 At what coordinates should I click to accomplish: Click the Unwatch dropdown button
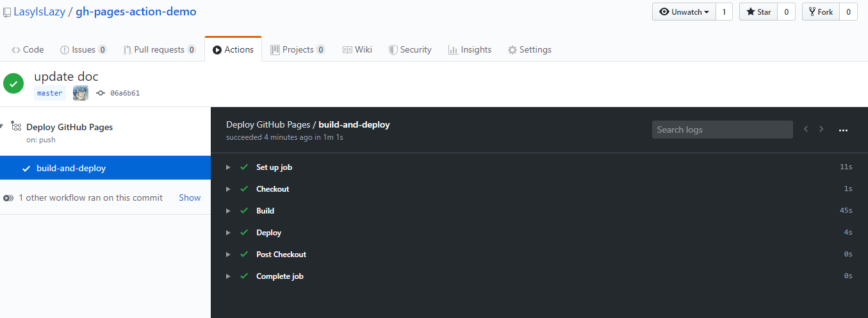(684, 12)
